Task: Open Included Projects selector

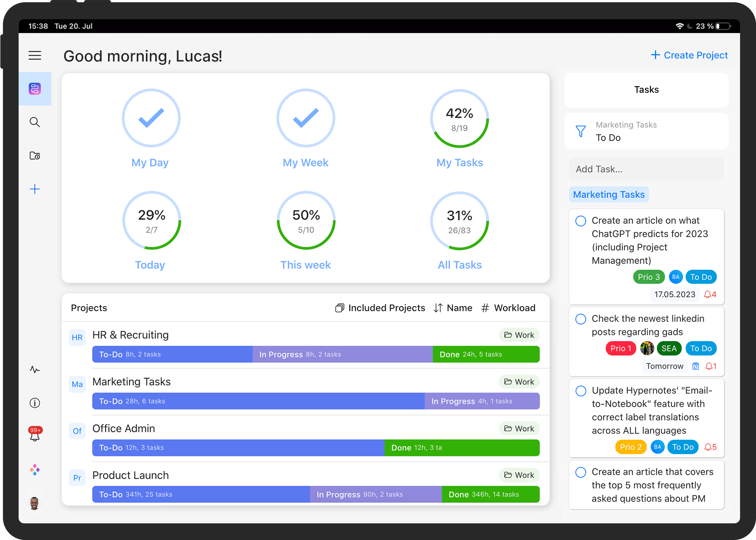Action: click(380, 308)
